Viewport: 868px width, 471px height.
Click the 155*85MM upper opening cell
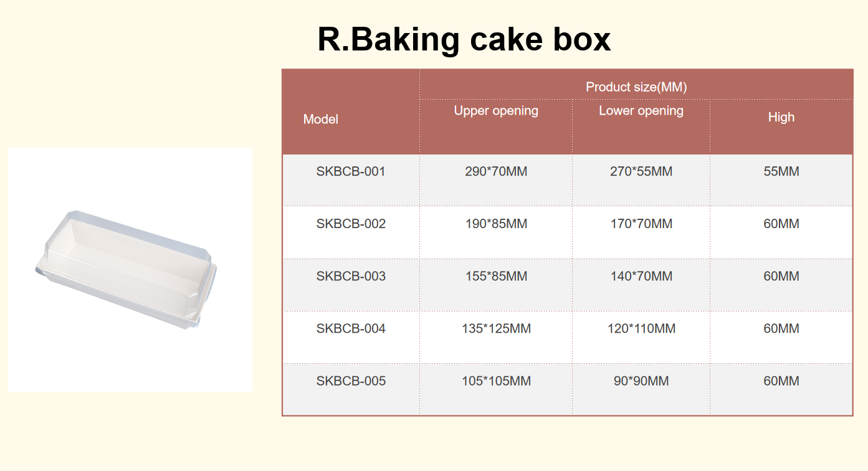(x=496, y=276)
